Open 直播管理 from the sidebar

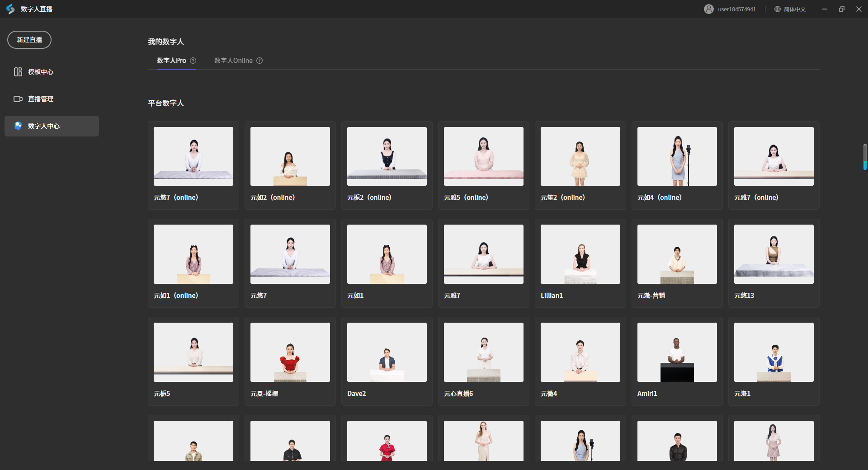coord(41,99)
